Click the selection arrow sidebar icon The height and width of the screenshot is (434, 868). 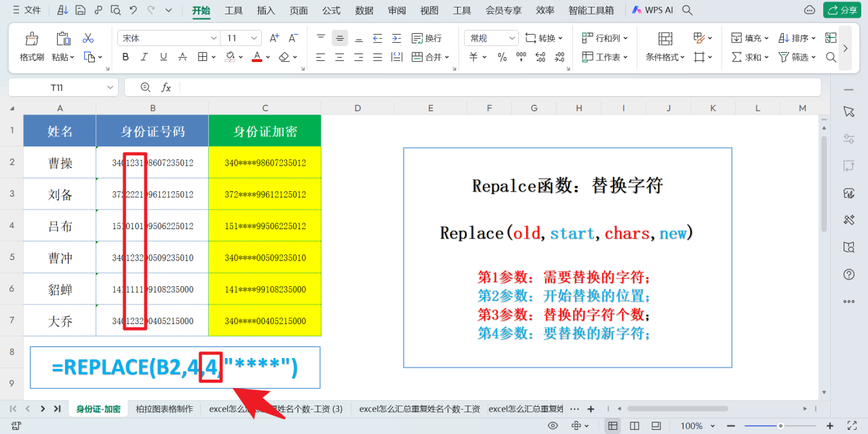(x=848, y=111)
